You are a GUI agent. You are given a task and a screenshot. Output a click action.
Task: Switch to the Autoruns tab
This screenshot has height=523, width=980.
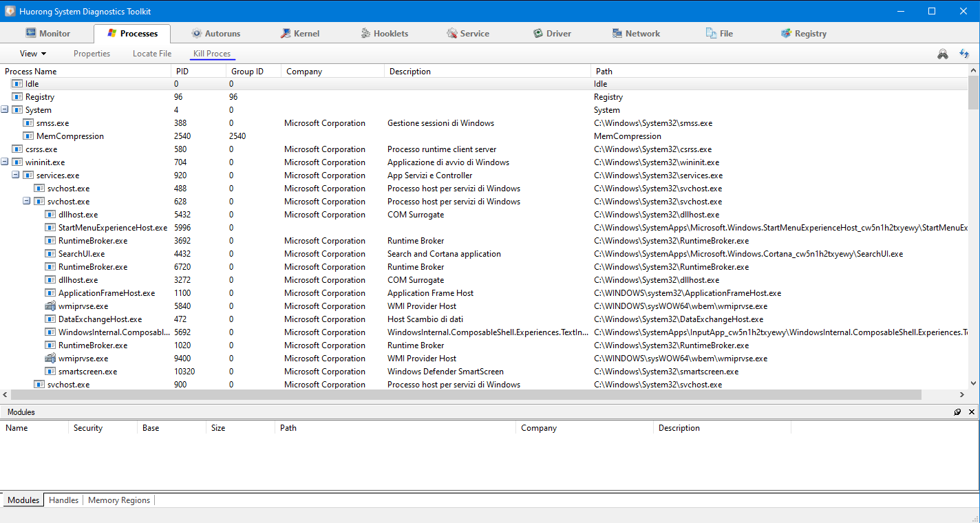(215, 33)
